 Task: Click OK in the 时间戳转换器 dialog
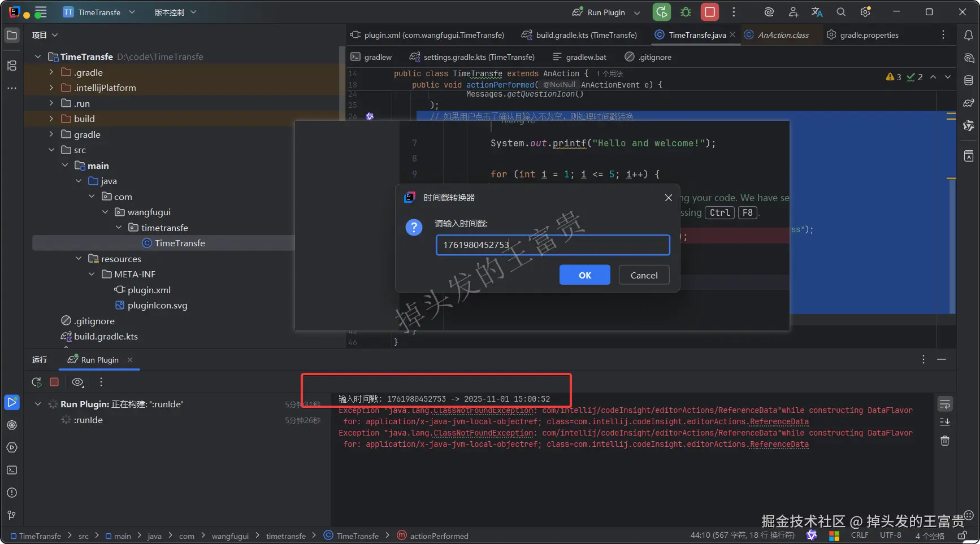pos(585,275)
